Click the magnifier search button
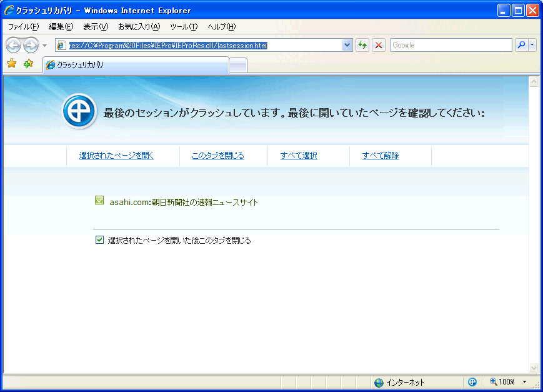 (521, 45)
